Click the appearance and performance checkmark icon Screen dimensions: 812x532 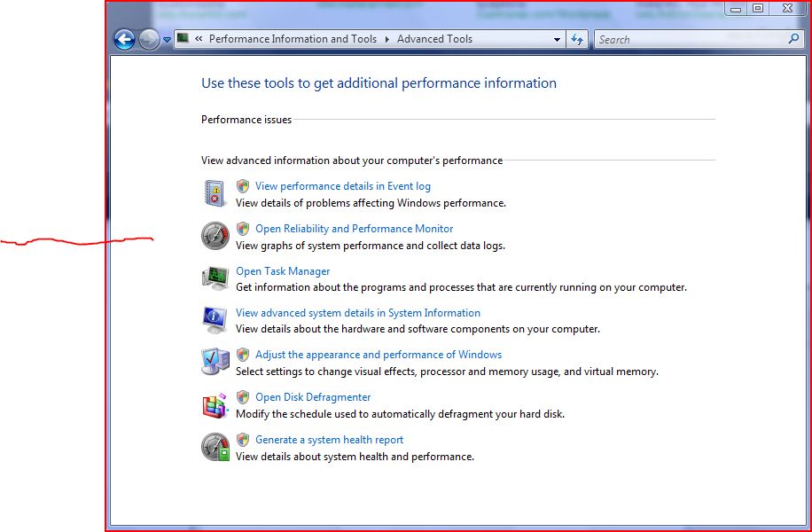(215, 362)
